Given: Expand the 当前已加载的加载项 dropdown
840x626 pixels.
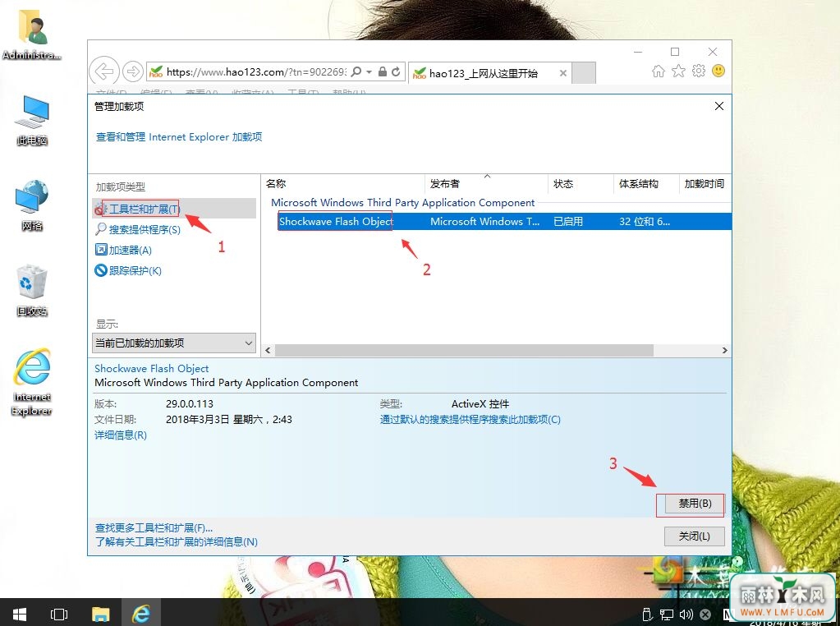Looking at the screenshot, I should (x=174, y=343).
